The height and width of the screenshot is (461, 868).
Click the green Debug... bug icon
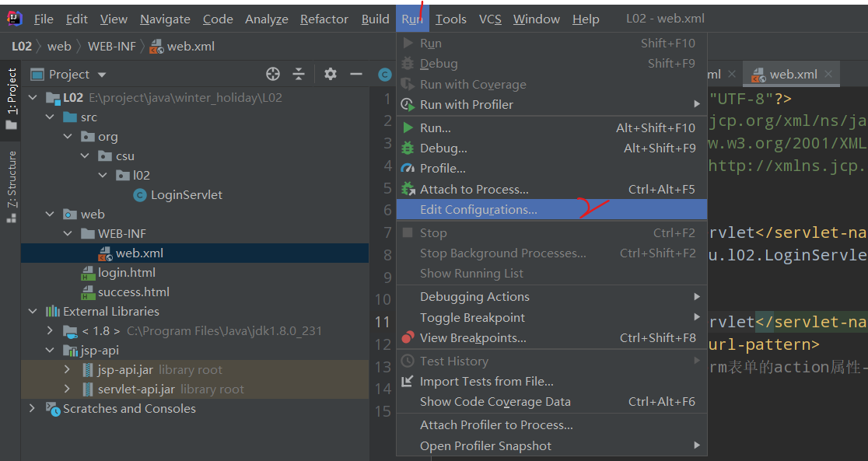[408, 148]
